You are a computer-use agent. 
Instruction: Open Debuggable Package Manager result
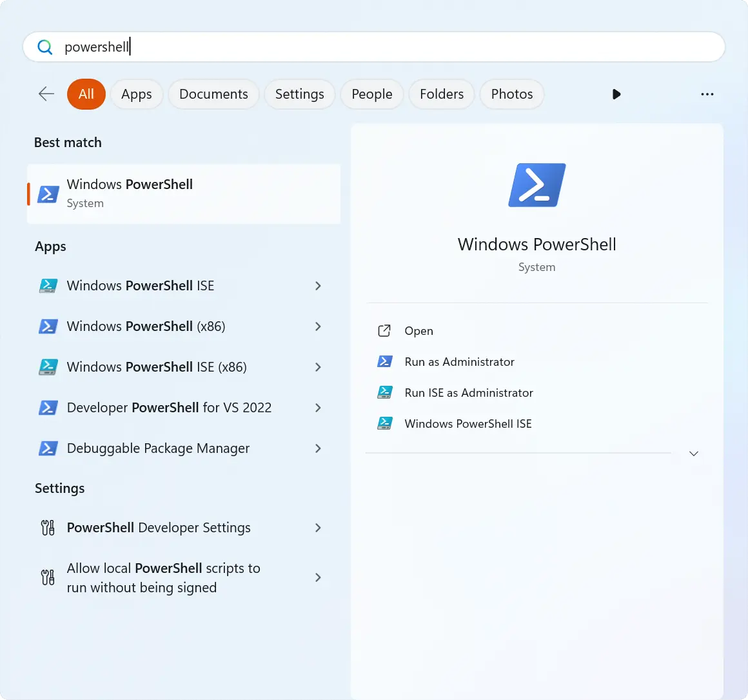tap(184, 448)
